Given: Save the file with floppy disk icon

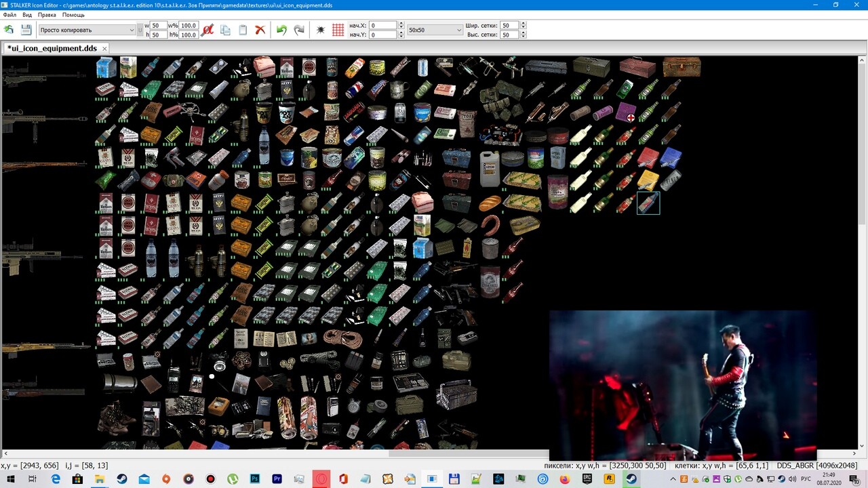Looking at the screenshot, I should coord(26,30).
